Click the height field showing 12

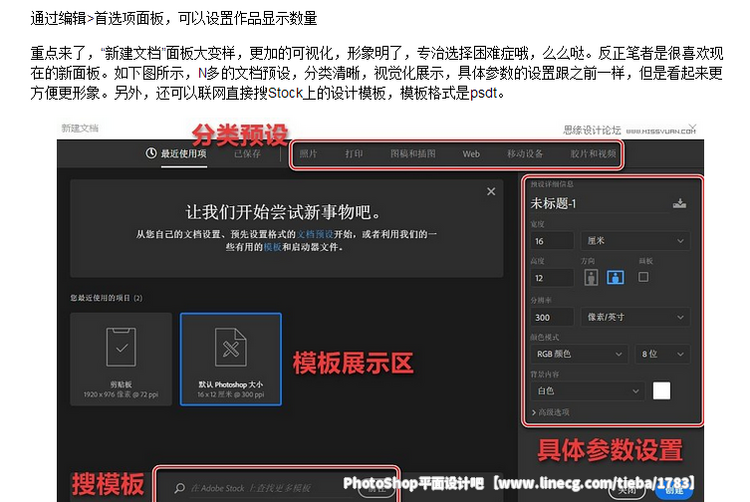(551, 278)
